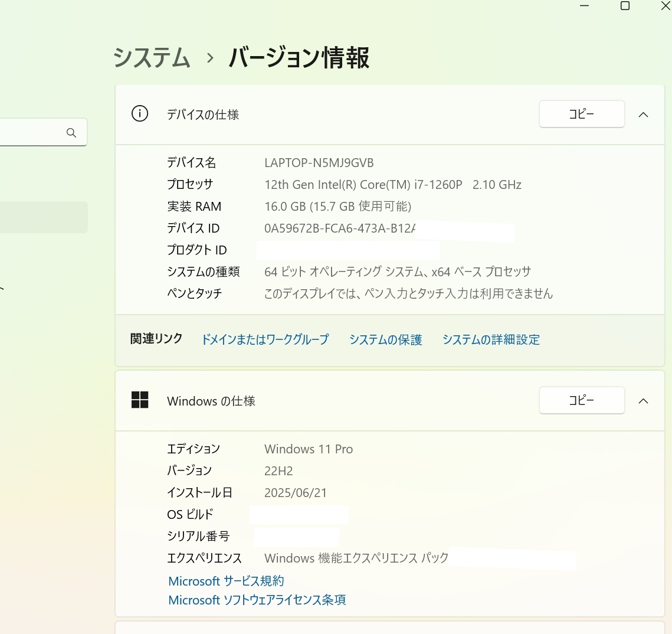Select the 64 ビット system type text
This screenshot has width=672, height=634.
(x=398, y=272)
